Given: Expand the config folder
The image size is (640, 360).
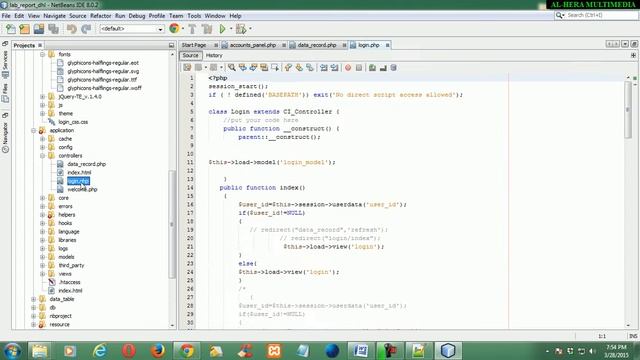Looking at the screenshot, I should click(42, 147).
